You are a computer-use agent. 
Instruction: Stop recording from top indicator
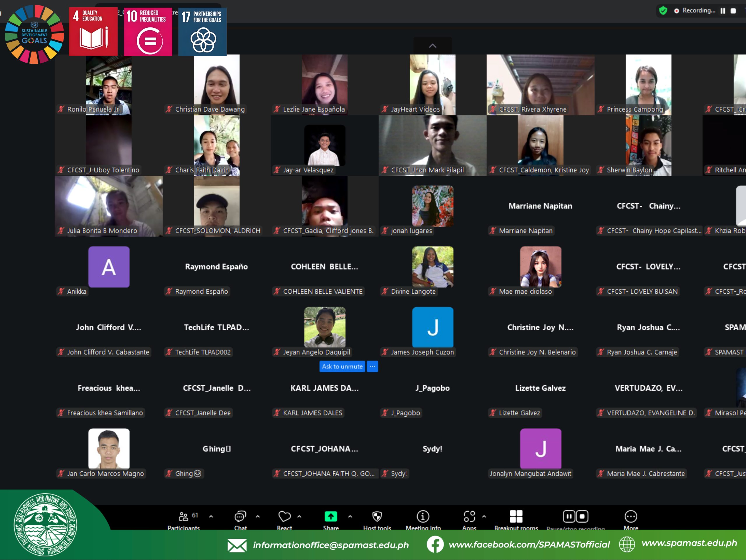pos(733,11)
